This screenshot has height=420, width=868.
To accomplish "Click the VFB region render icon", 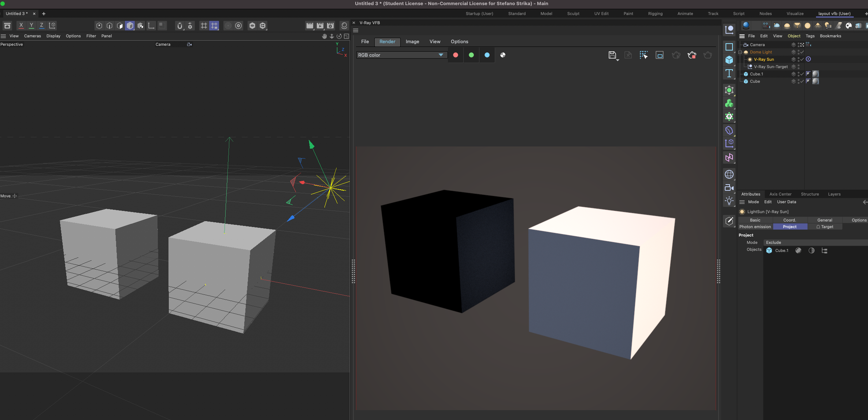I will point(660,55).
